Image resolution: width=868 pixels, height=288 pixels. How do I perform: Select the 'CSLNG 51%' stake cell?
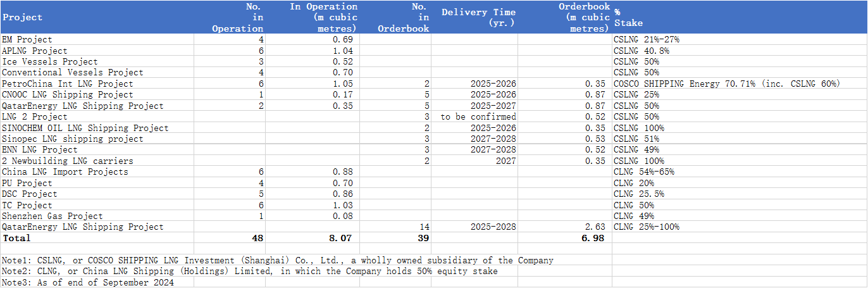coord(739,139)
